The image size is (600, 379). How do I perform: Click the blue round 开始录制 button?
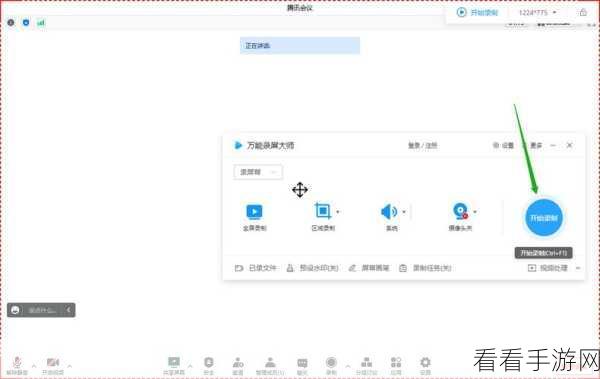[x=543, y=218]
